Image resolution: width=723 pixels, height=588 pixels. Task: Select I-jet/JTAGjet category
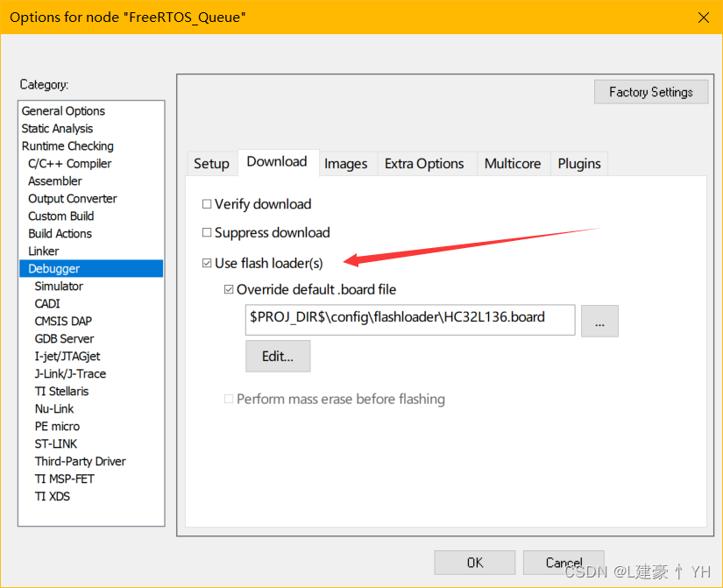(91, 357)
